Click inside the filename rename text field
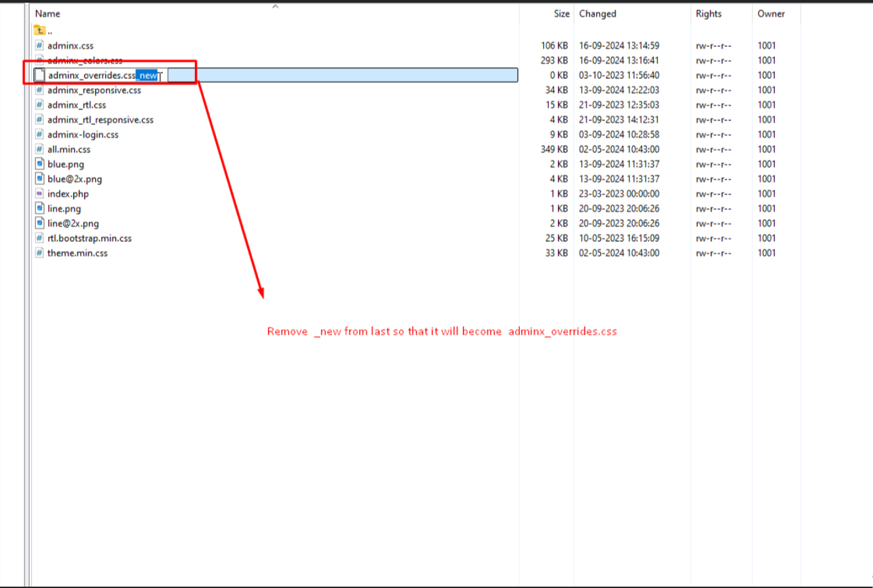Image resolution: width=873 pixels, height=588 pixels. [339, 75]
